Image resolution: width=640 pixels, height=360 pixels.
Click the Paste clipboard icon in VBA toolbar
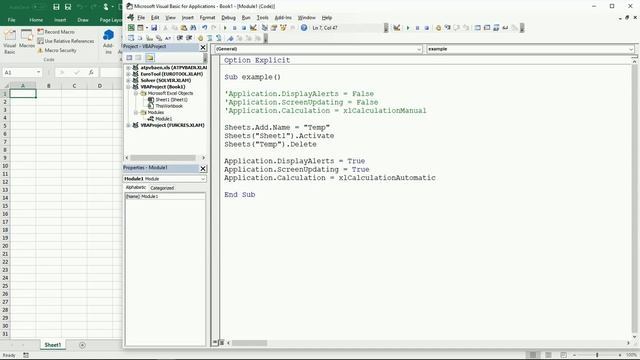(x=184, y=28)
